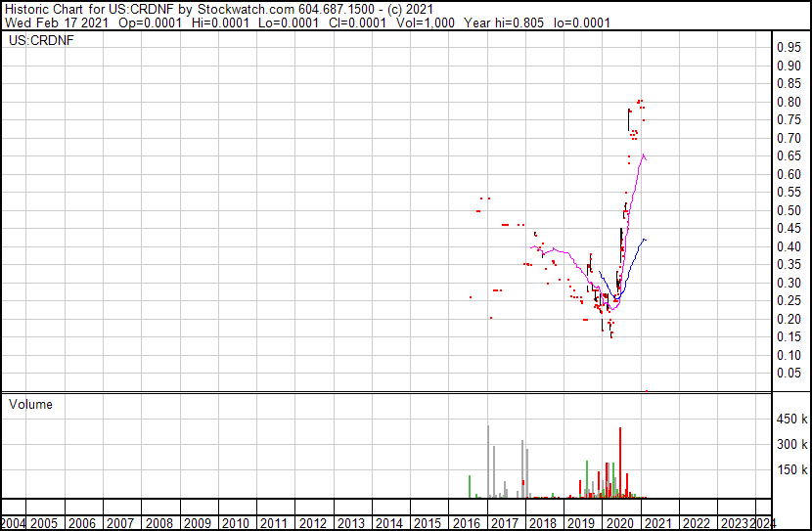Click the 2009 year label
The width and height of the screenshot is (812, 531).
click(198, 523)
